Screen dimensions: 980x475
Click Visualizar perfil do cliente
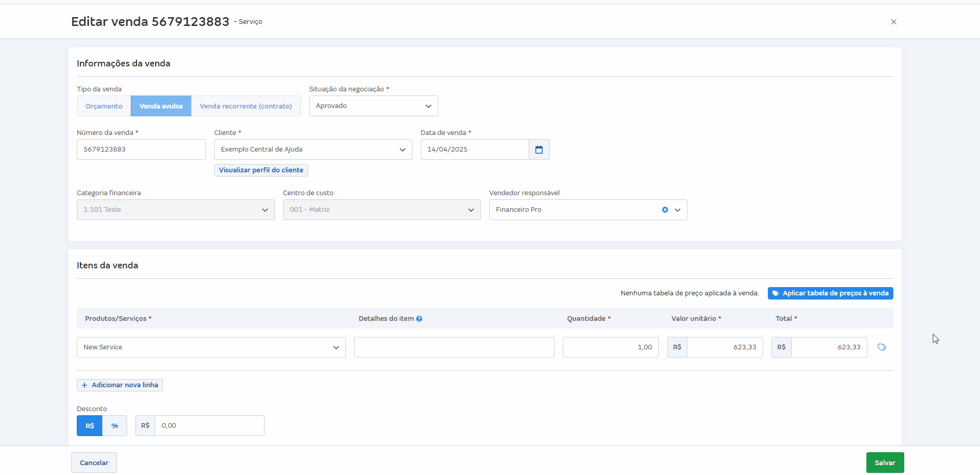point(261,170)
